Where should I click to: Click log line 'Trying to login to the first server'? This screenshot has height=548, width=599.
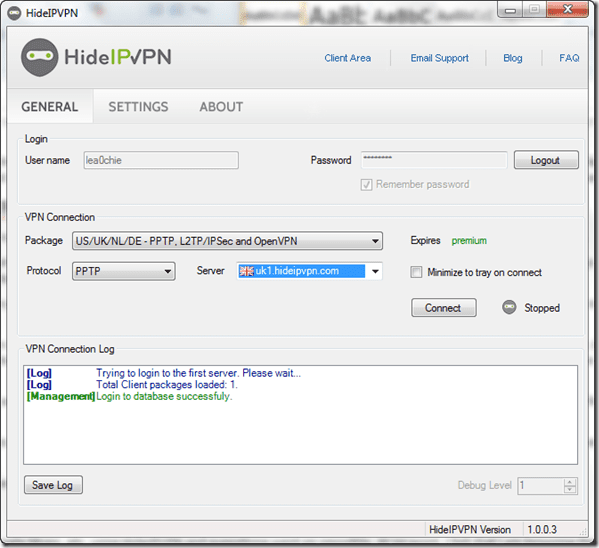[198, 373]
